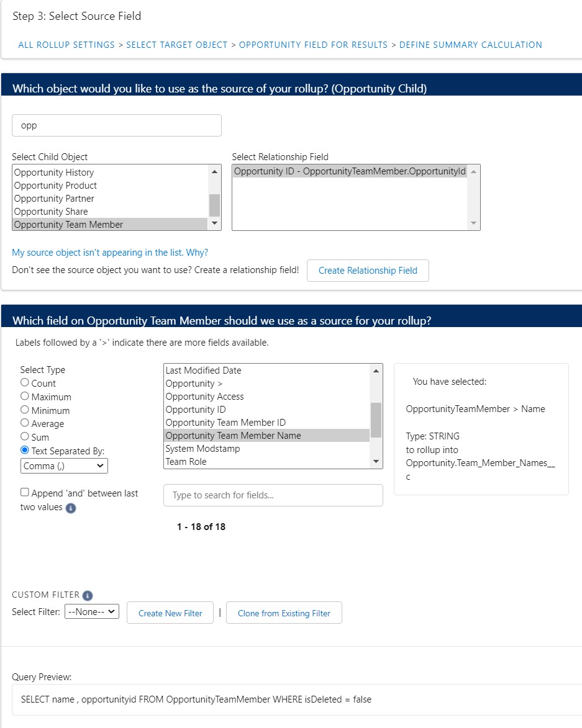The image size is (582, 728).
Task: Click Create New Filter button
Action: click(x=170, y=613)
